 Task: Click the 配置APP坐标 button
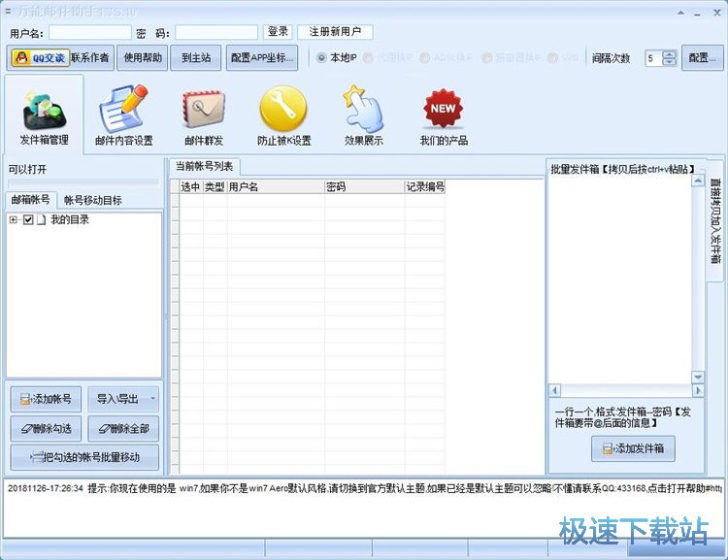pyautogui.click(x=262, y=57)
